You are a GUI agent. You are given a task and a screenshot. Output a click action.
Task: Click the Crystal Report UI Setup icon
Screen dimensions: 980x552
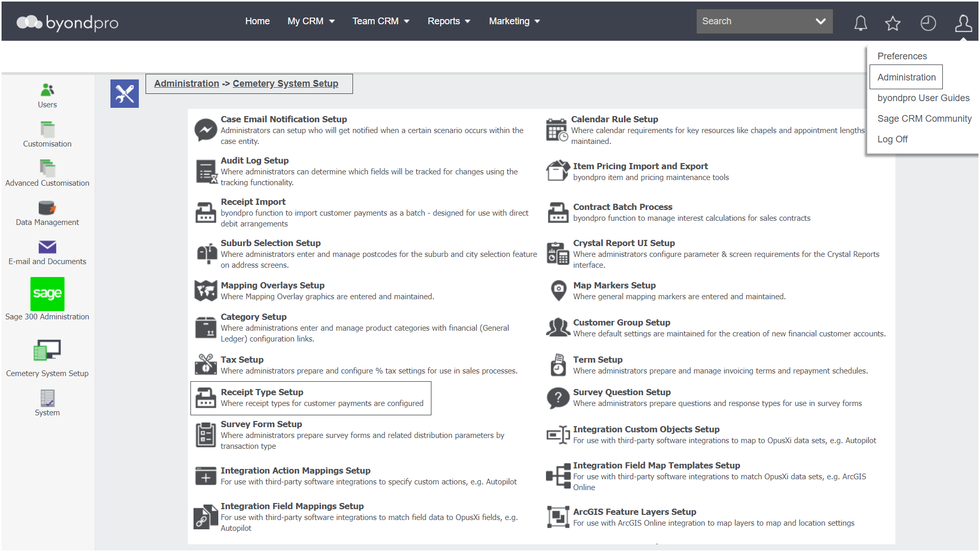pos(558,254)
